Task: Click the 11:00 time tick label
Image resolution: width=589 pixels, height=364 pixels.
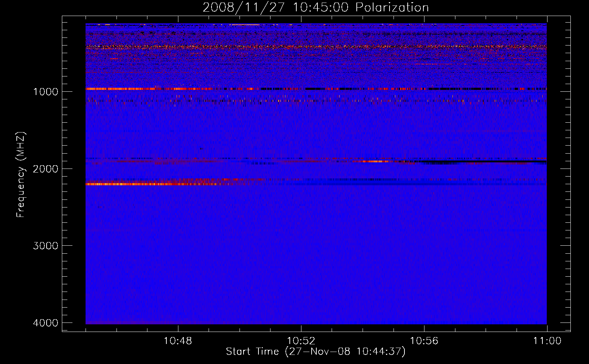Action: pos(547,341)
